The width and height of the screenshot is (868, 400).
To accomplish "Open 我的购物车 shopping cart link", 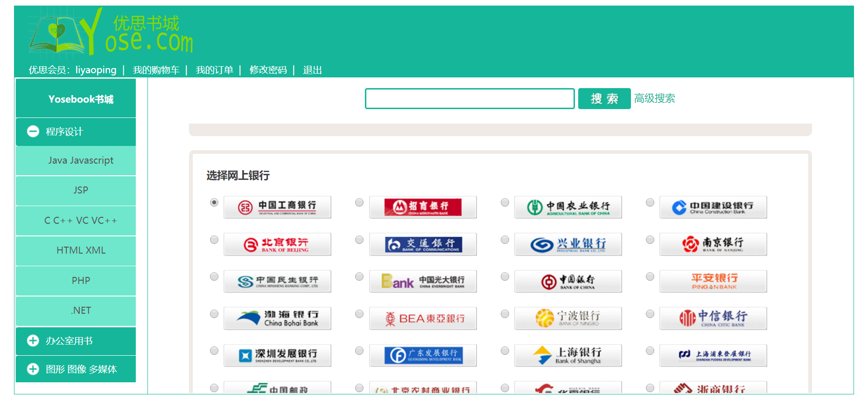I will click(156, 70).
